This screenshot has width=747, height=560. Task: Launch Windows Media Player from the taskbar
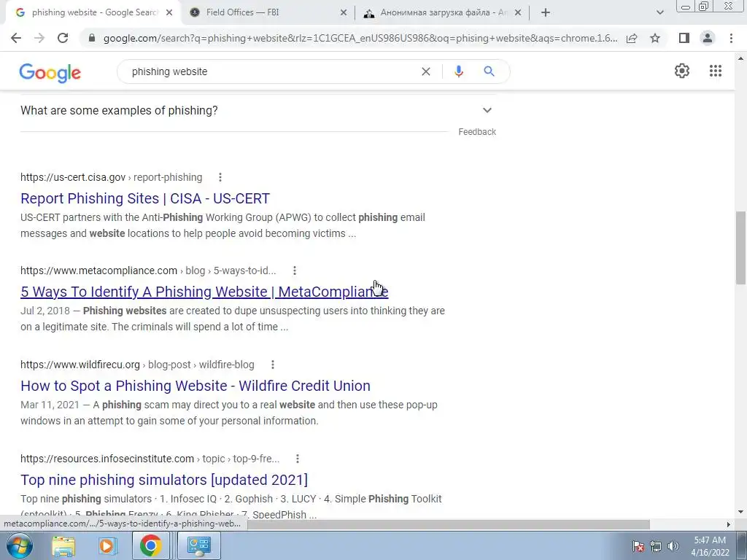(x=107, y=545)
